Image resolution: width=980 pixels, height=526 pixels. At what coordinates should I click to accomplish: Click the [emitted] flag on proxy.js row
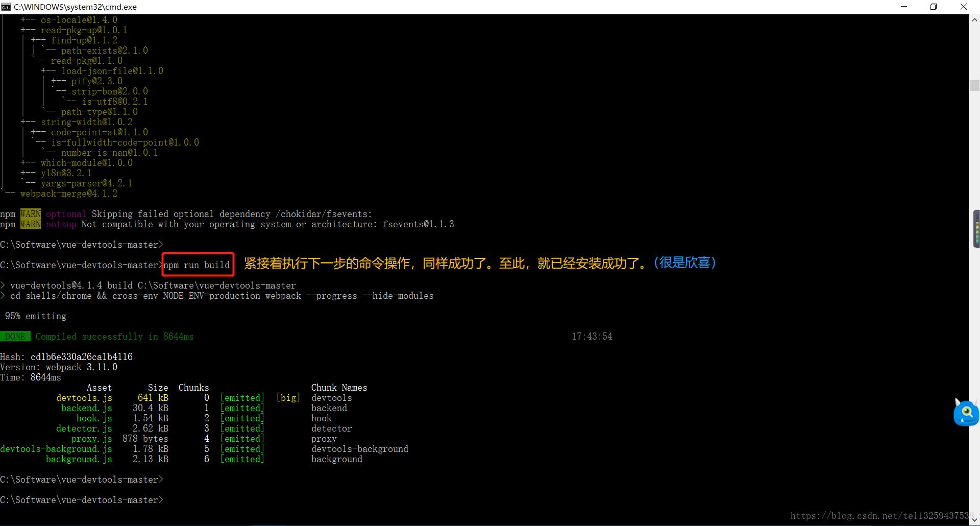coord(242,439)
